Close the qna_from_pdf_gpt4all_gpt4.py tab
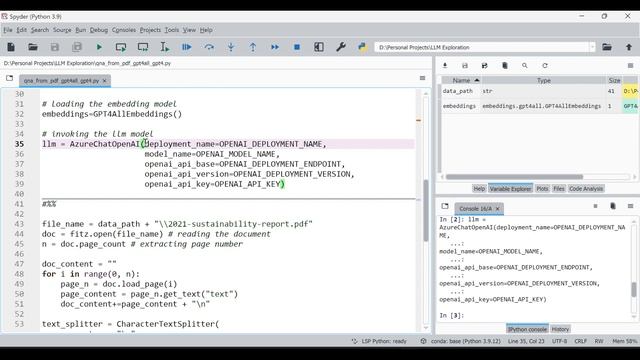This screenshot has width=640, height=360. coord(104,81)
